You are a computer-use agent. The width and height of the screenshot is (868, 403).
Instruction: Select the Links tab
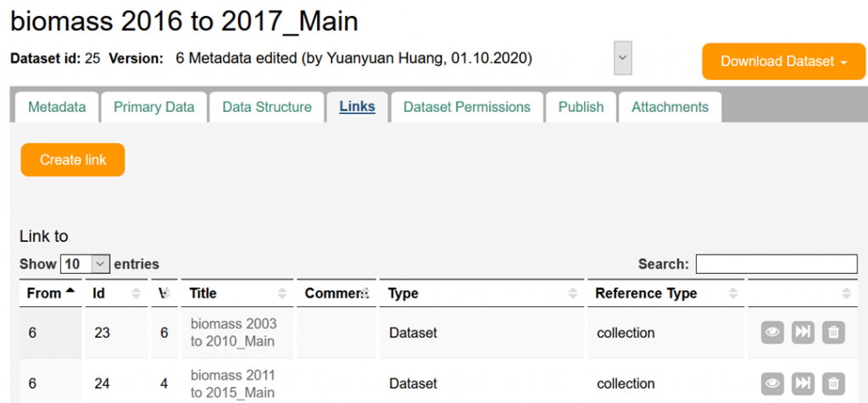coord(357,107)
